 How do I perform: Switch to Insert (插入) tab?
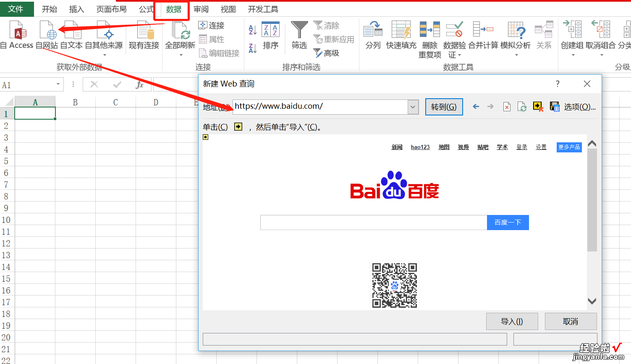[x=77, y=9]
